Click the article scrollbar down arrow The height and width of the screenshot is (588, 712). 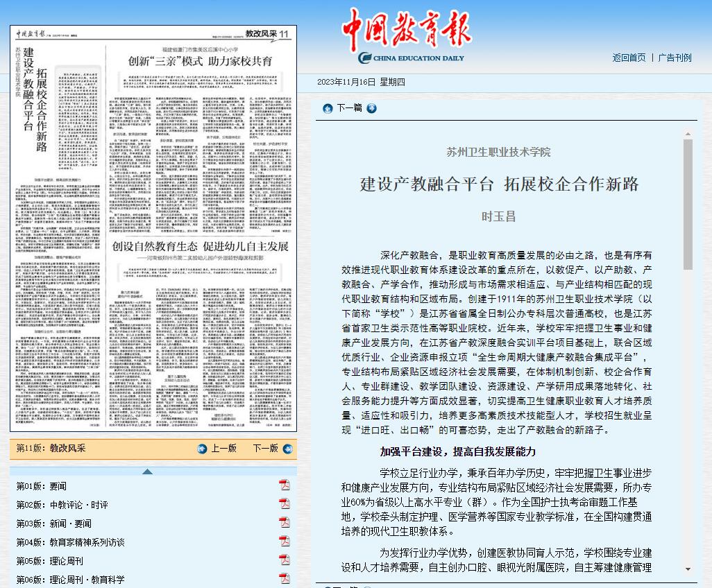[688, 569]
